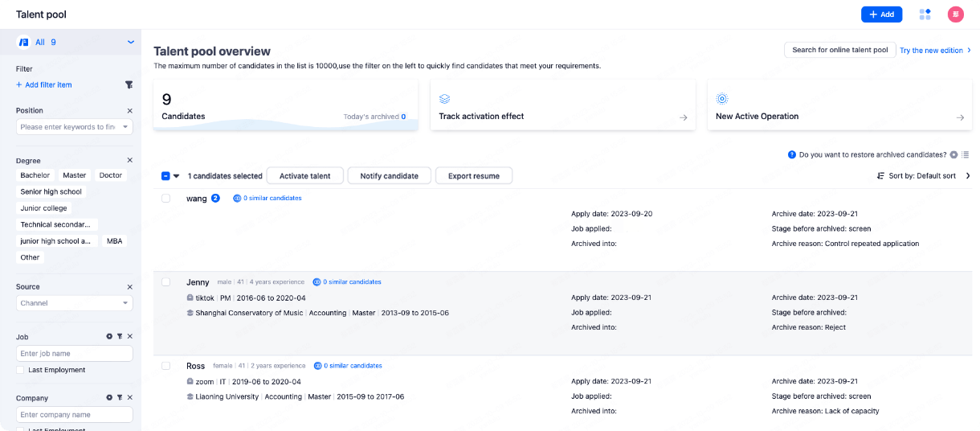980x431 pixels.
Task: Click the settings icon in Job filter
Action: (x=109, y=337)
